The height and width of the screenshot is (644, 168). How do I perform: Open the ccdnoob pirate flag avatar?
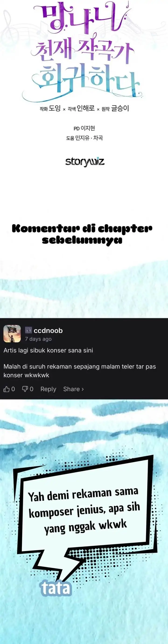(12, 334)
